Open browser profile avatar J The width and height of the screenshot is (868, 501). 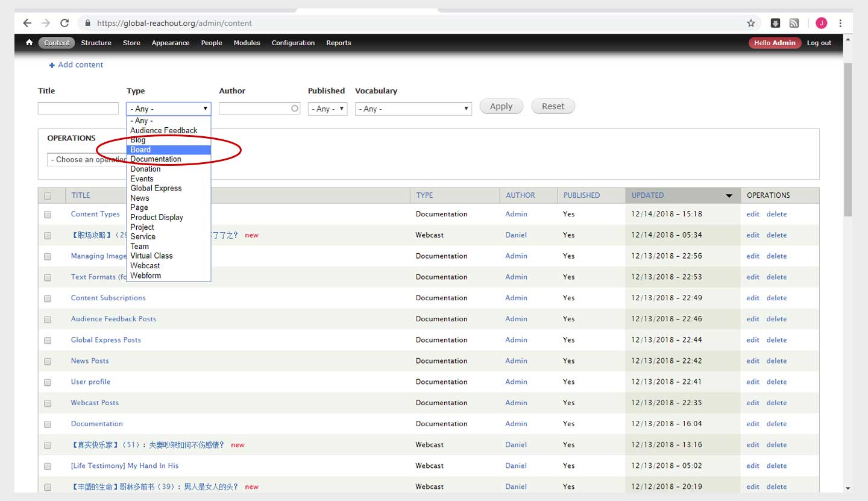tap(822, 23)
